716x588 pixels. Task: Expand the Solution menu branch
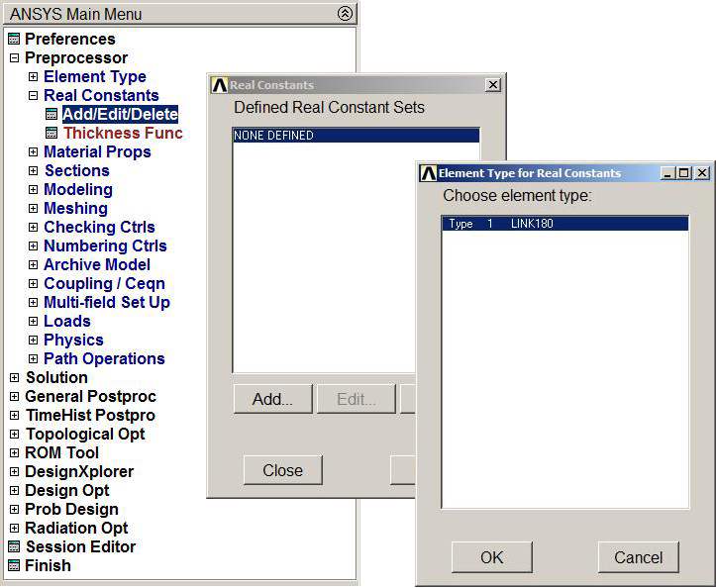pos(14,378)
